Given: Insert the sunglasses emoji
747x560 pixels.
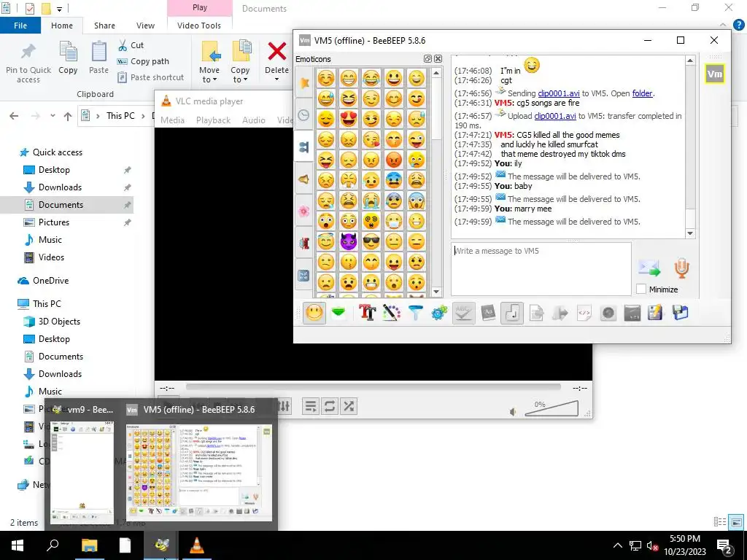Looking at the screenshot, I should coord(371,241).
